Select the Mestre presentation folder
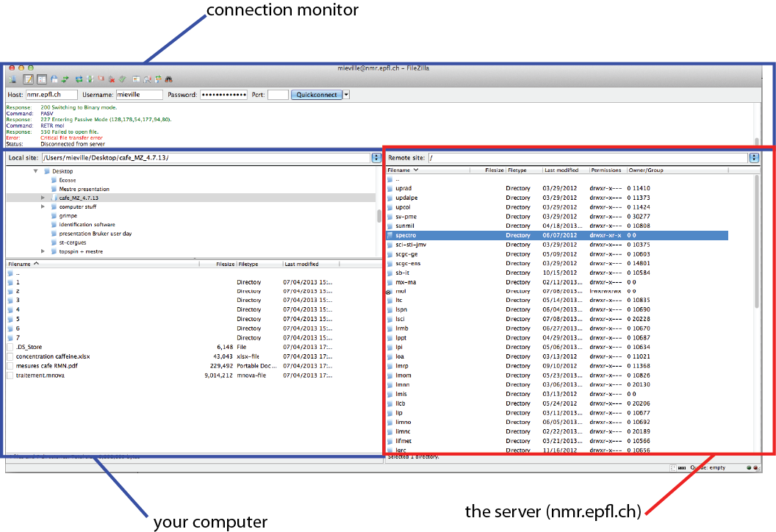The width and height of the screenshot is (776, 532). 84,189
